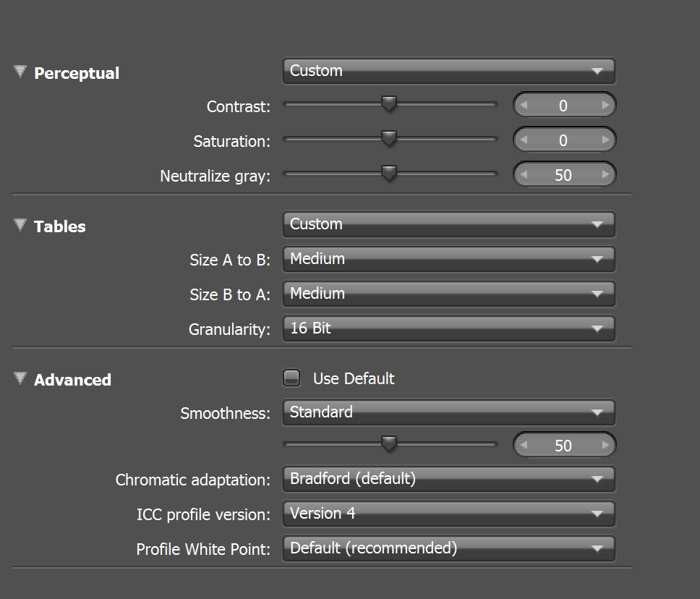Decrease Saturation value with left arrow

click(x=524, y=140)
